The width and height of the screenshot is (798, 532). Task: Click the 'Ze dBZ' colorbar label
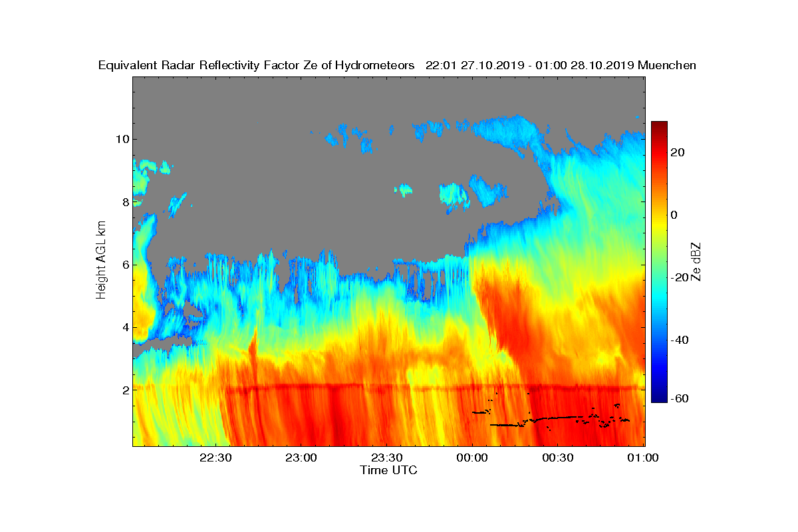pyautogui.click(x=696, y=261)
